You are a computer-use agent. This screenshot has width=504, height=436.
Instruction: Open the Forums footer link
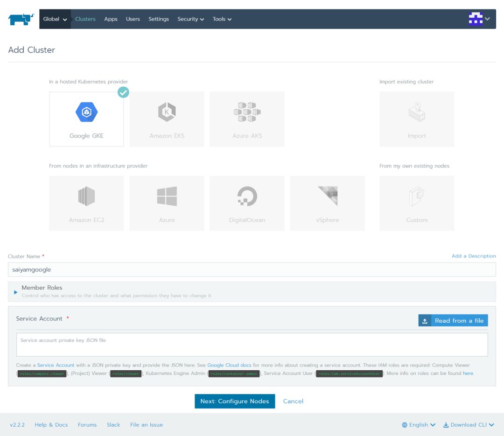pyautogui.click(x=87, y=425)
